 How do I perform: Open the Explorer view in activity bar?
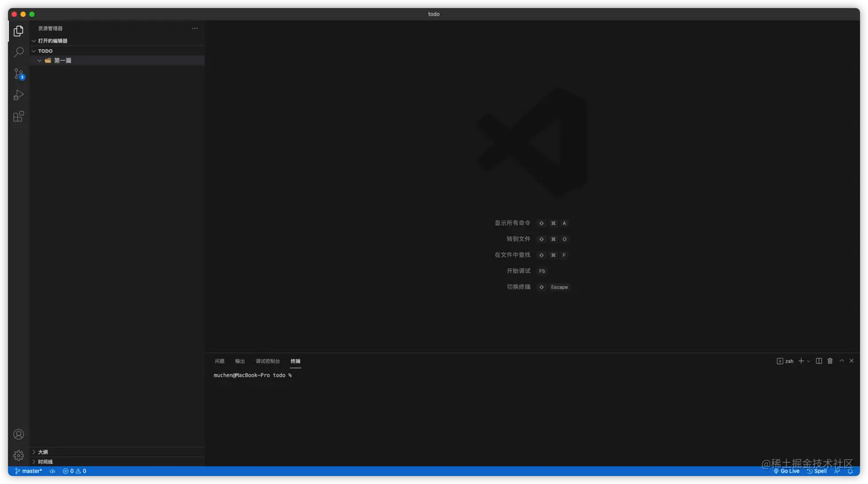pos(18,31)
